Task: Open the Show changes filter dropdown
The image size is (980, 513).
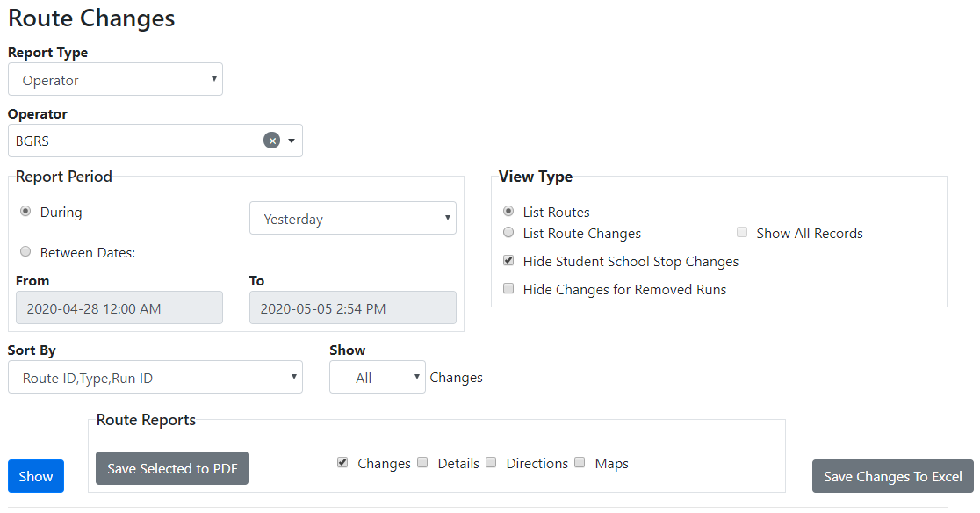Action: [x=377, y=378]
